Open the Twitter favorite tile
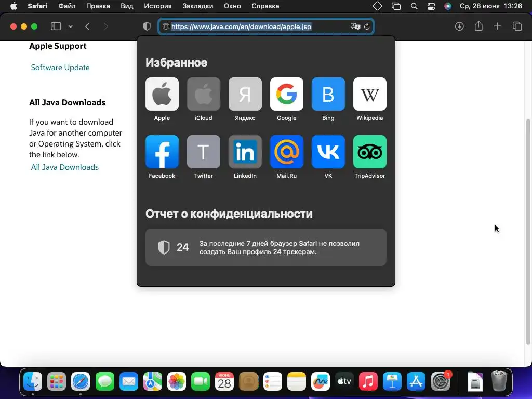Screen dimensions: 532x399 click(203, 152)
